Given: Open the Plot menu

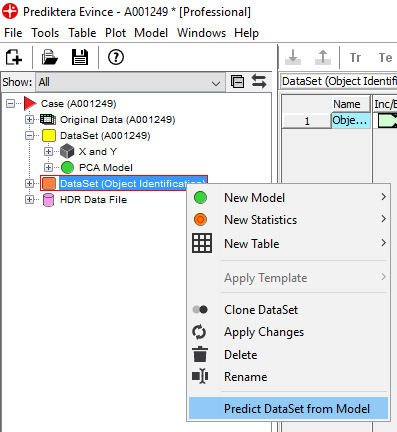Looking at the screenshot, I should click(115, 33).
